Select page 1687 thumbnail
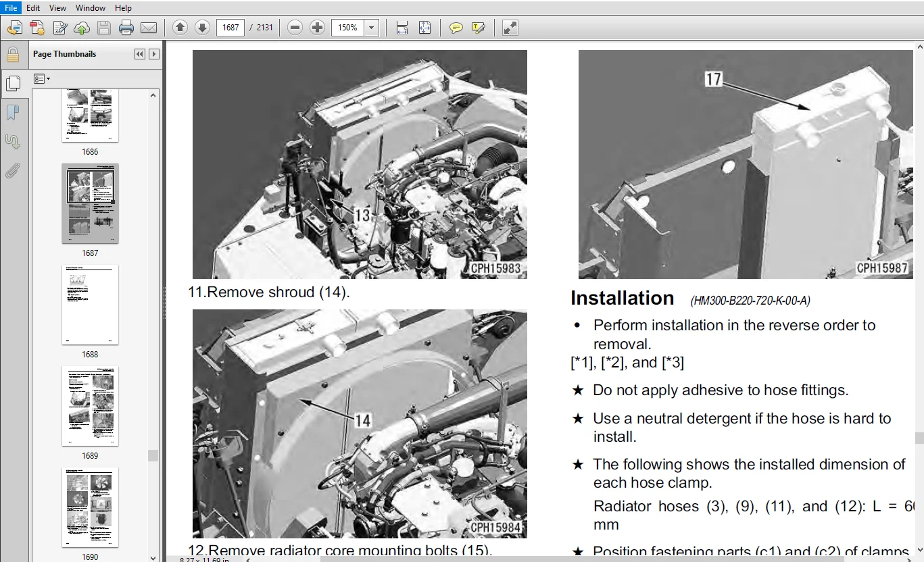Viewport: 924px width, 562px height. [x=90, y=203]
